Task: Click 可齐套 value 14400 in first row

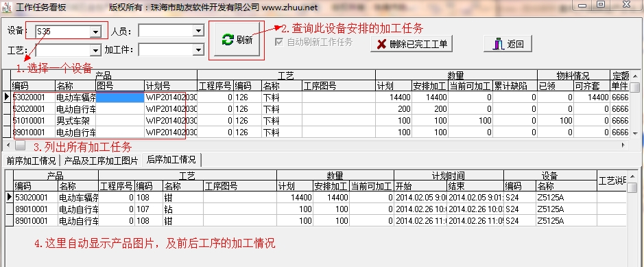Action: click(592, 97)
